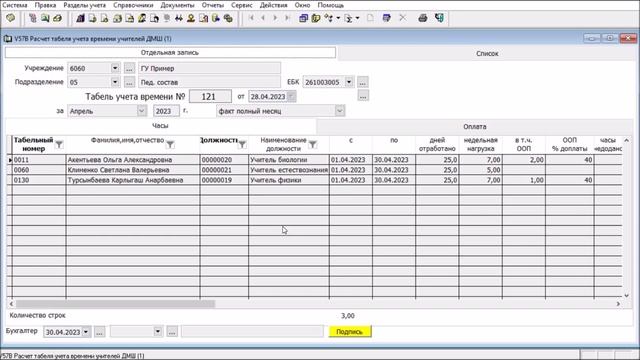Open the ЕБК 261003005 dropdown
The height and width of the screenshot is (360, 640).
349,82
